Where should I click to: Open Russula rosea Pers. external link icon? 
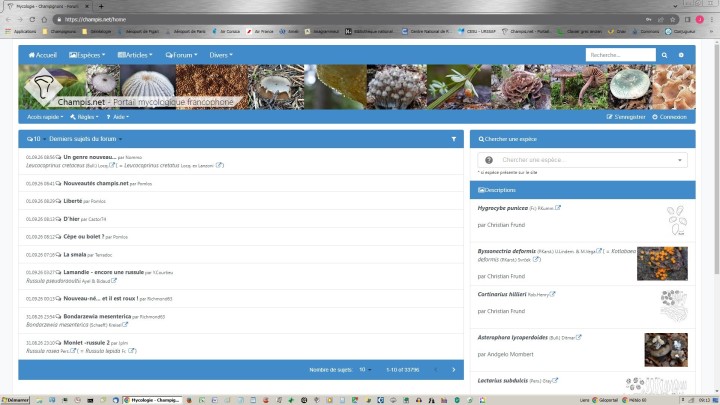tap(73, 351)
